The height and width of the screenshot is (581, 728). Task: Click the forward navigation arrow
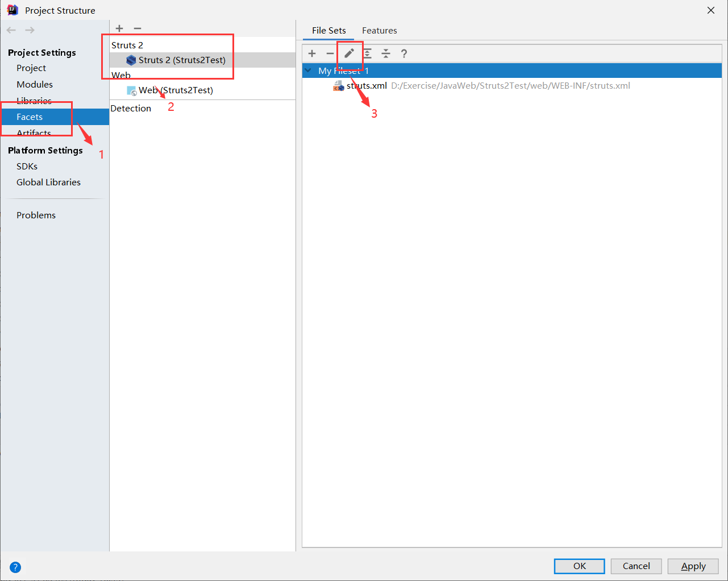click(x=30, y=30)
